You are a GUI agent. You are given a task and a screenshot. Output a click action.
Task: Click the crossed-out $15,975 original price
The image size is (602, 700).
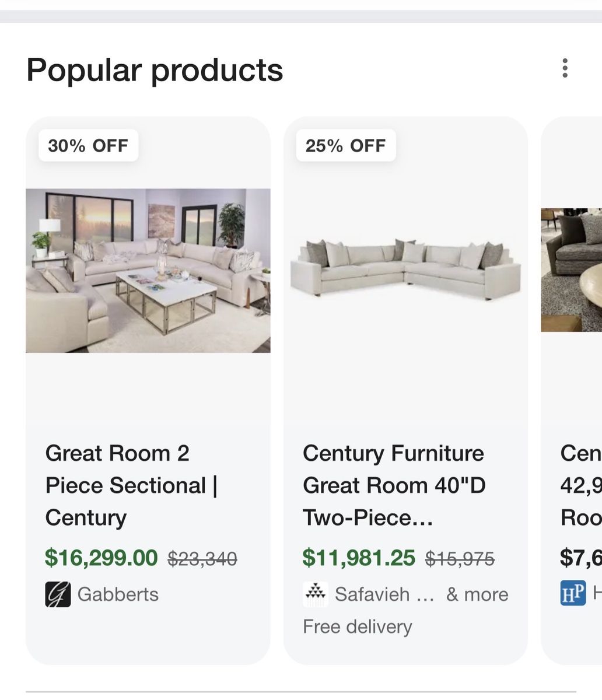point(460,559)
